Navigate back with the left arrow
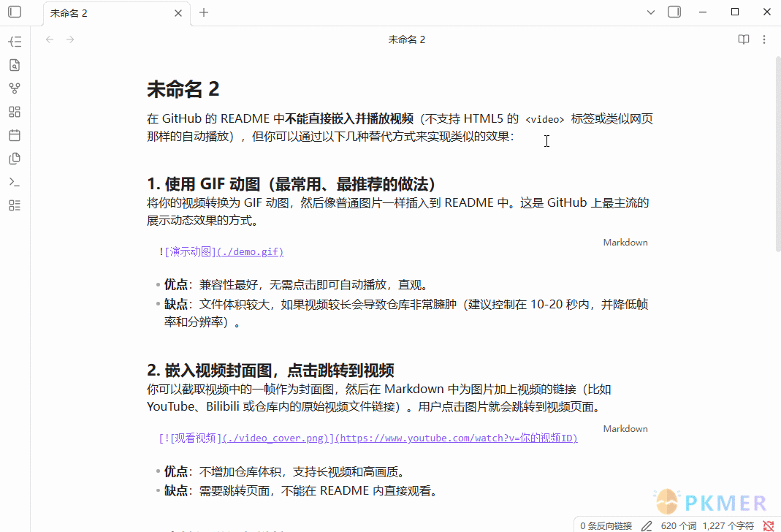This screenshot has width=781, height=532. click(50, 39)
